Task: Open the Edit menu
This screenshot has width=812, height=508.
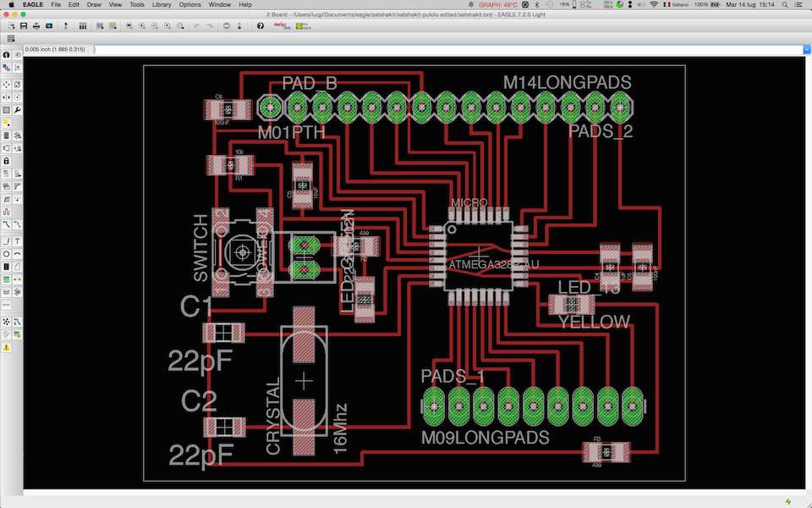Action: coord(74,5)
